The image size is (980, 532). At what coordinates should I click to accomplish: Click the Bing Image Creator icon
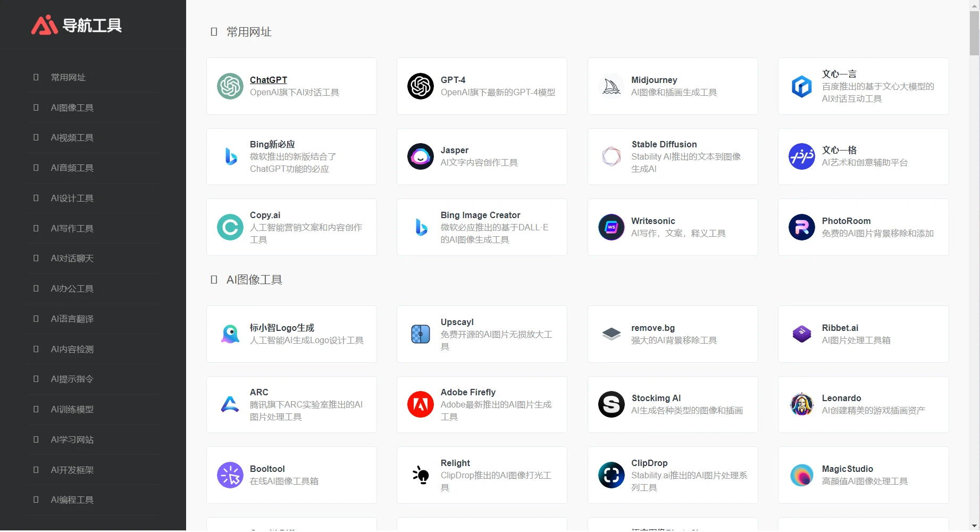tap(421, 227)
